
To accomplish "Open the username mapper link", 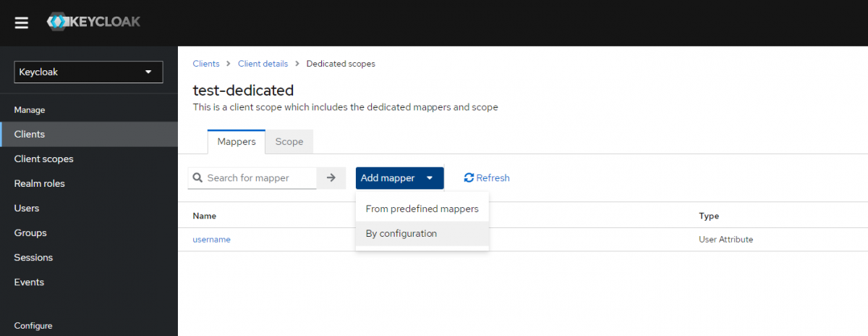I will (x=211, y=240).
